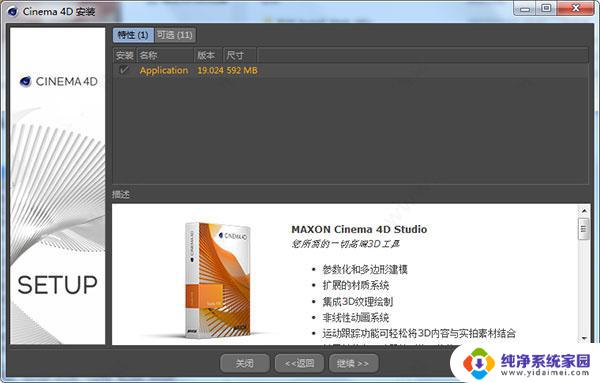Grab the description scrollbar thumb
Viewport: 600px width, 383px height.
584,229
